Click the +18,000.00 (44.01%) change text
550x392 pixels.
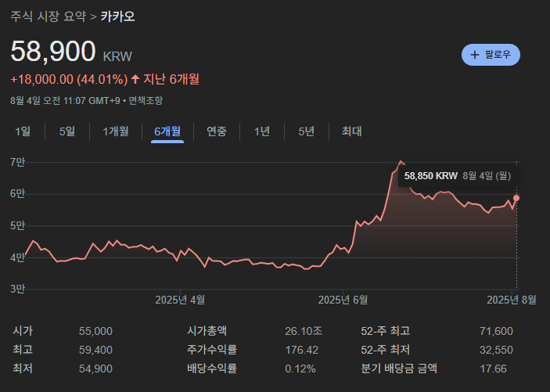69,79
